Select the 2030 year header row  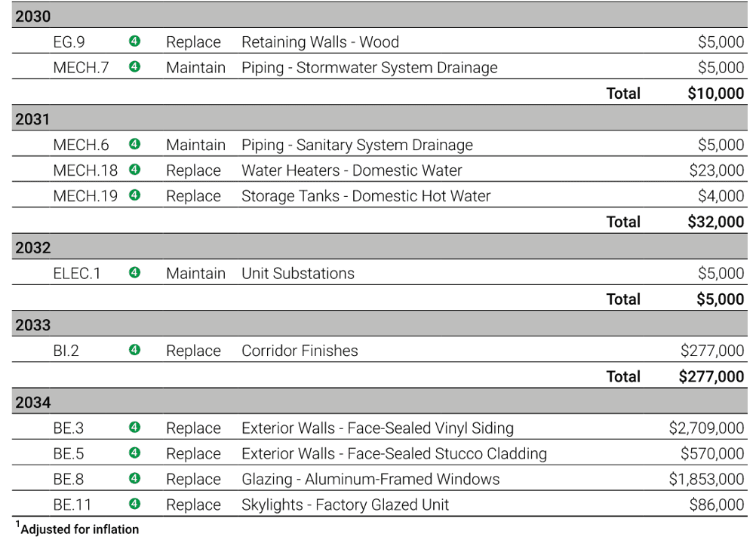point(380,15)
